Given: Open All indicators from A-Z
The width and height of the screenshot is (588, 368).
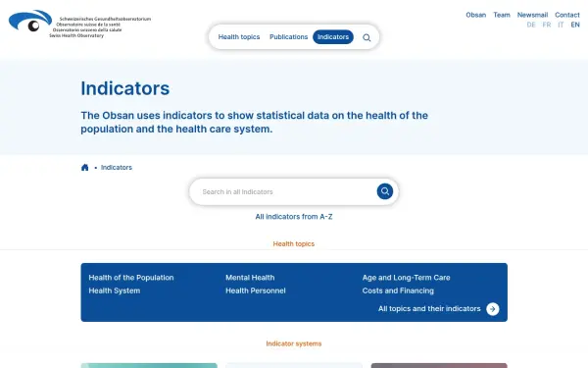Looking at the screenshot, I should [x=294, y=217].
